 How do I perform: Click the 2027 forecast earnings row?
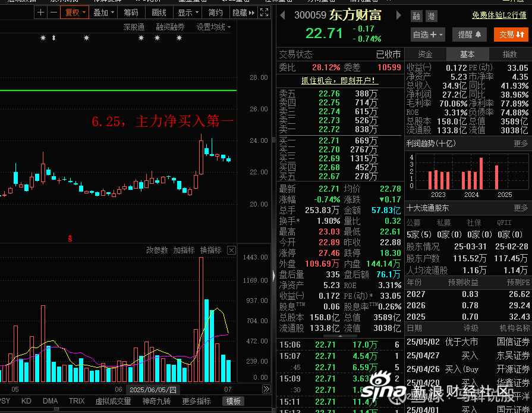pyautogui.click(x=468, y=294)
